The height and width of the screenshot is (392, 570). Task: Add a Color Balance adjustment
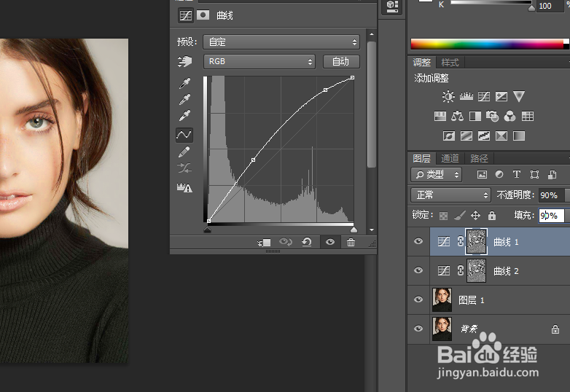(x=457, y=117)
